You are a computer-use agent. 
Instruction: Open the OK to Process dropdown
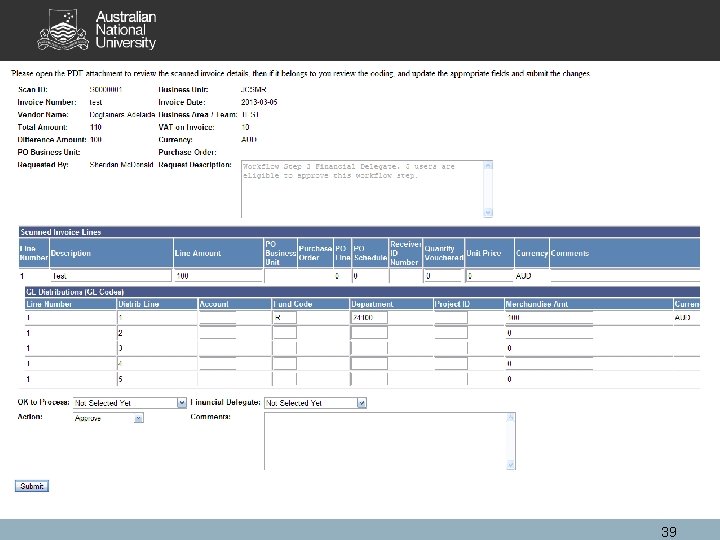click(129, 403)
